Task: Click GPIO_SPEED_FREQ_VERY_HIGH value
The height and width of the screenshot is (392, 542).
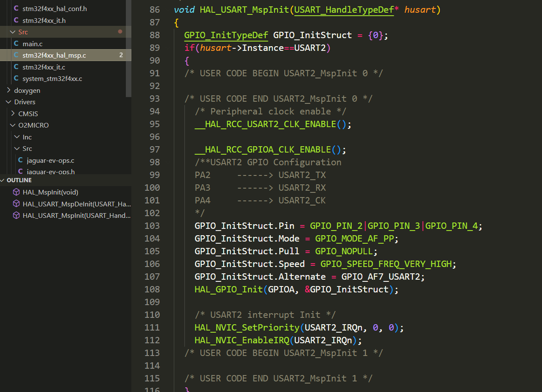Action: [386, 264]
